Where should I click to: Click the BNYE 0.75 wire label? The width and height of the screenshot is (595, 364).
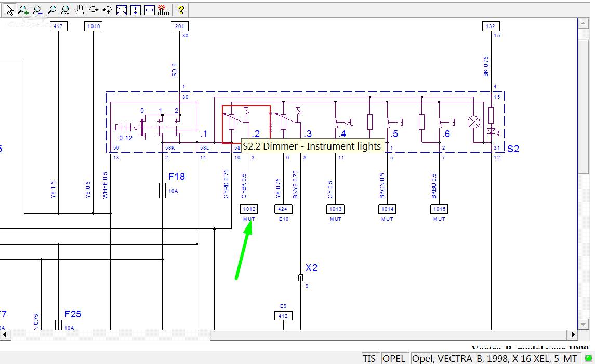click(295, 185)
